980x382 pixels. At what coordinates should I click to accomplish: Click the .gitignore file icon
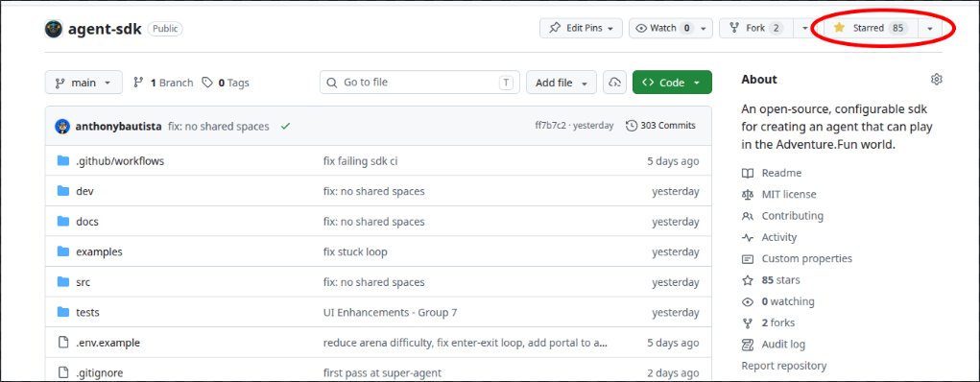[62, 372]
